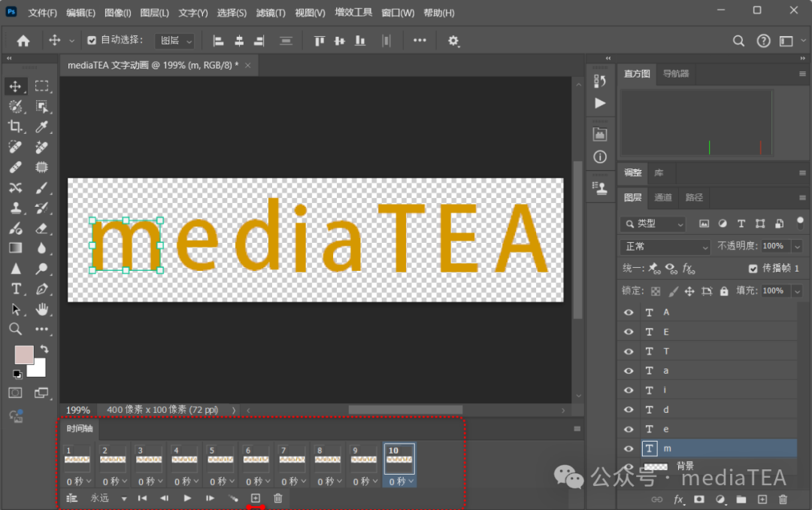The width and height of the screenshot is (812, 510).
Task: Delete selected frame with trash icon
Action: tap(278, 498)
